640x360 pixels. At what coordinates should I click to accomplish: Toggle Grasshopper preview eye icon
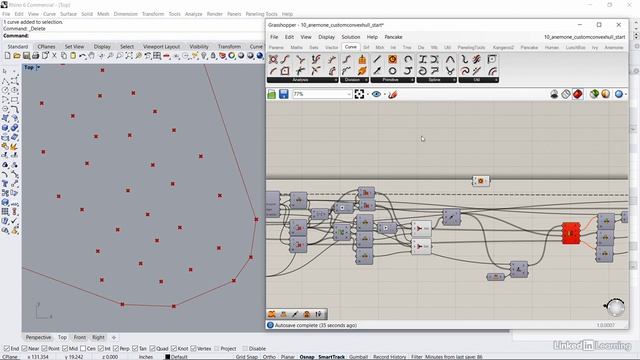point(376,94)
